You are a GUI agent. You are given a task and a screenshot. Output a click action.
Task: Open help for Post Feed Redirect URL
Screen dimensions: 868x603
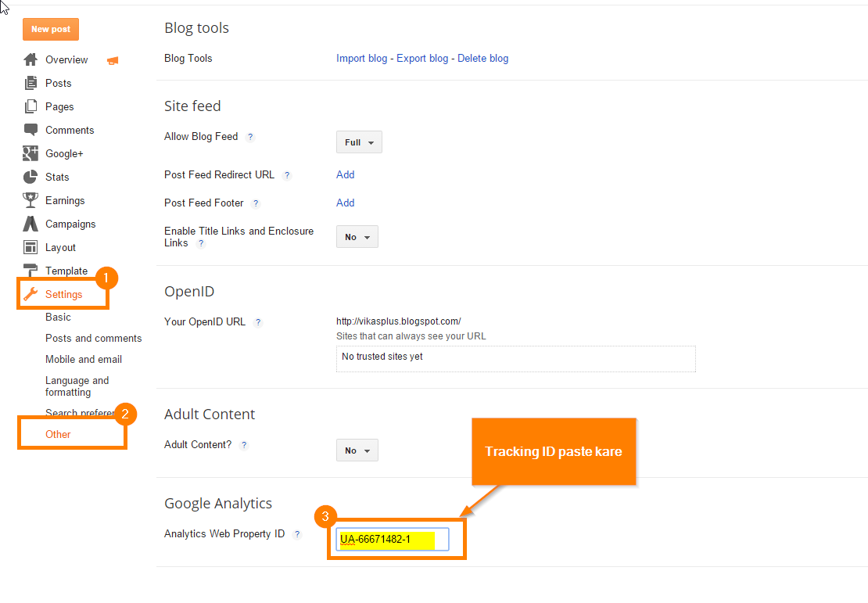[x=287, y=175]
